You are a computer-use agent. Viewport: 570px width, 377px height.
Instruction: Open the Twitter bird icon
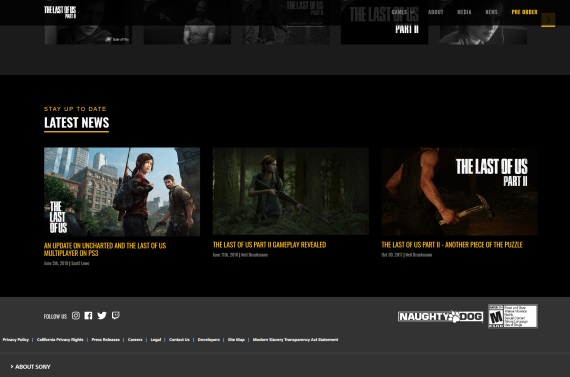point(102,316)
